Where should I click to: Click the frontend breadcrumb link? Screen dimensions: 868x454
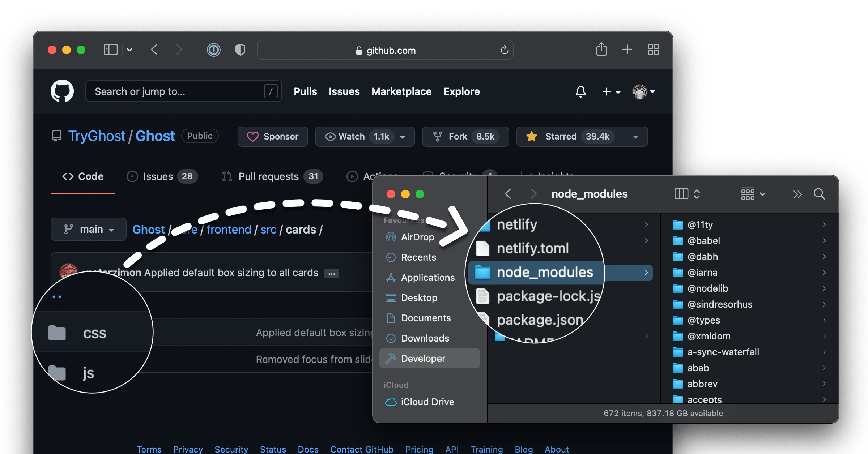[x=229, y=229]
